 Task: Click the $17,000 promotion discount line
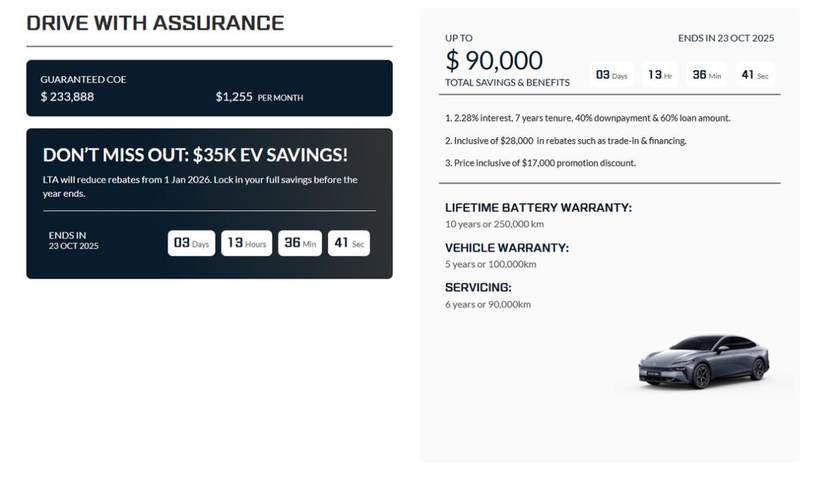pos(540,163)
